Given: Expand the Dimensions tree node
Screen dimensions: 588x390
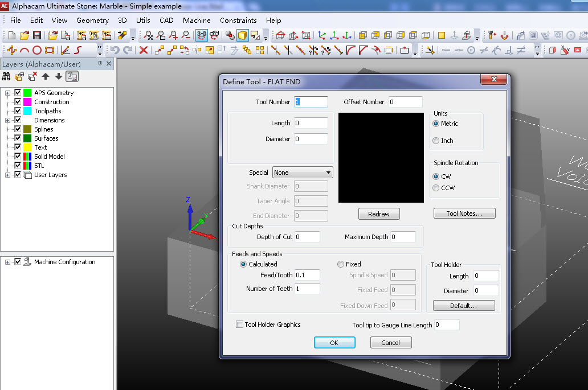Looking at the screenshot, I should (x=7, y=120).
